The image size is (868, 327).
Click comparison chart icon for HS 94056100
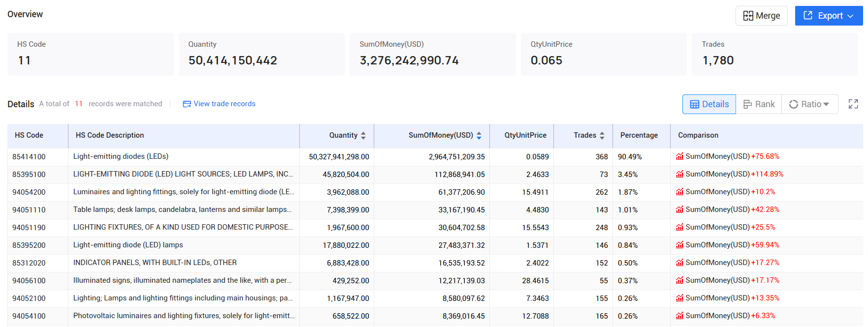pyautogui.click(x=679, y=280)
